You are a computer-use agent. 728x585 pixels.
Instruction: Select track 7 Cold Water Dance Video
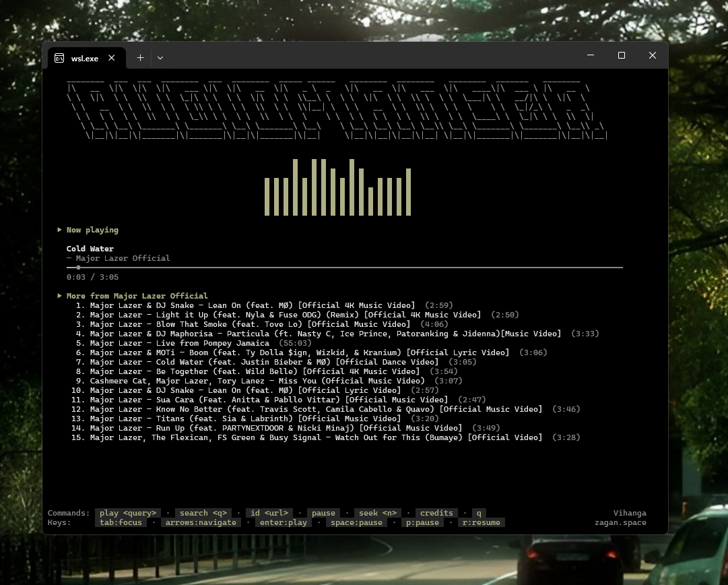(x=276, y=362)
